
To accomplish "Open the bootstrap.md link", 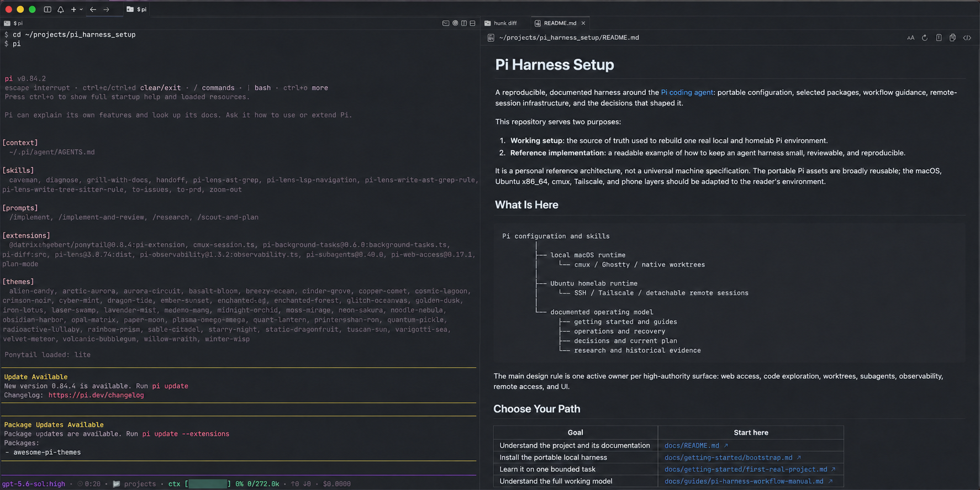I will (728, 457).
